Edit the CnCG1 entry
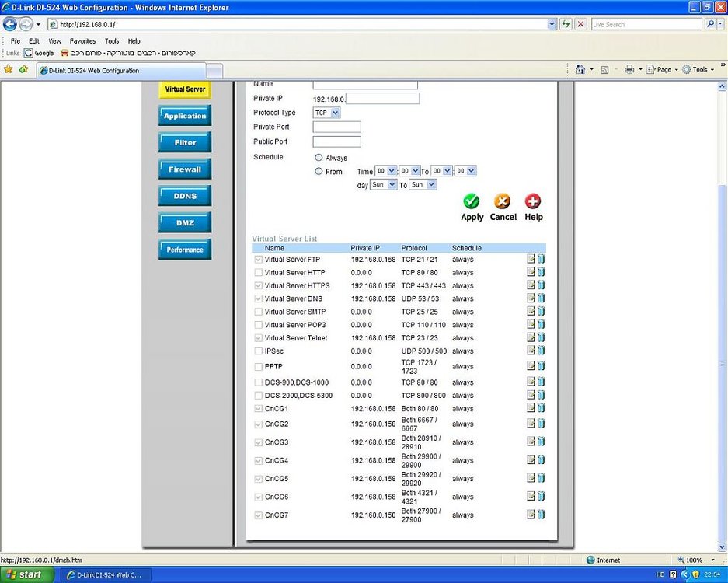This screenshot has width=728, height=583. [531, 408]
